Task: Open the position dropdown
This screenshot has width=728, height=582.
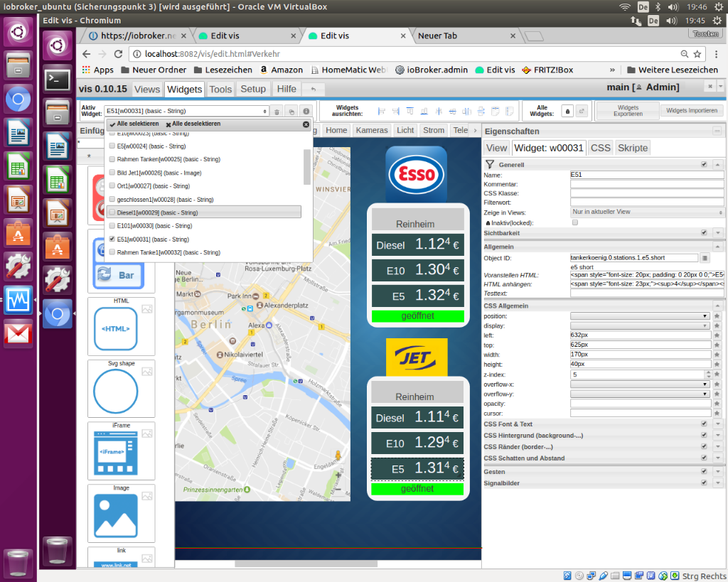Action: click(641, 316)
